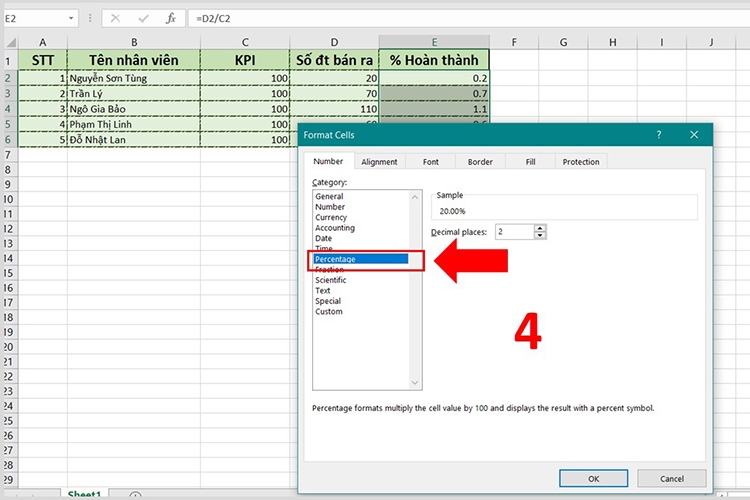Click the Tên nhân viên header cell
Screen dimensions: 750x500
(134, 60)
